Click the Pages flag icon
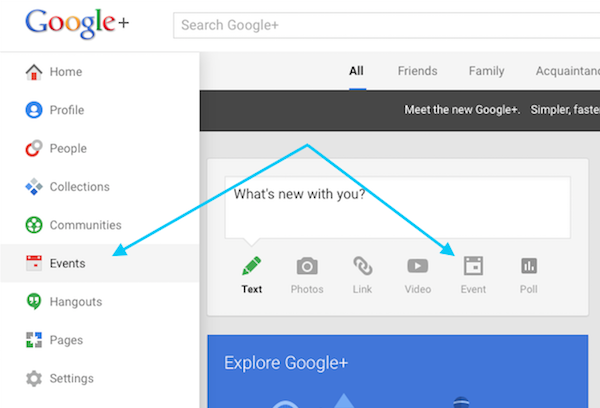This screenshot has width=600, height=408. coord(34,340)
